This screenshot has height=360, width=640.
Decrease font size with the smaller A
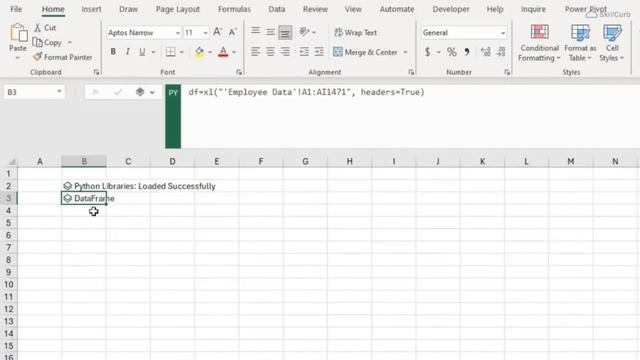click(x=233, y=32)
